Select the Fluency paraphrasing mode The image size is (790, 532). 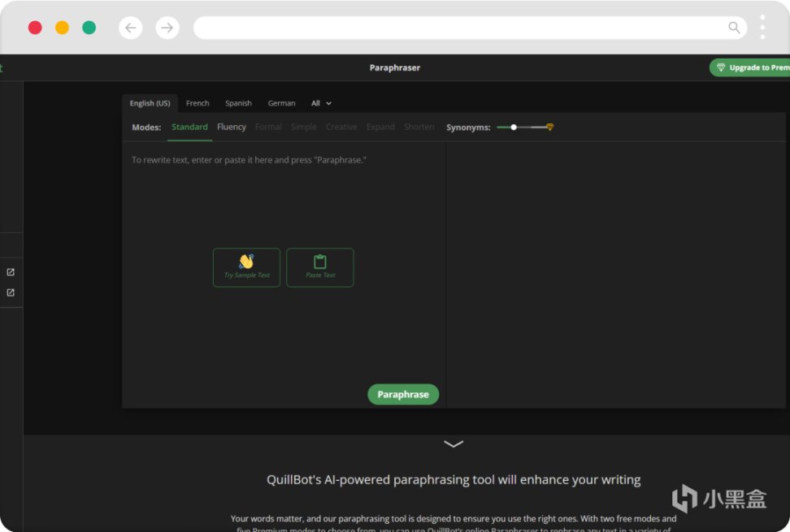[x=232, y=127]
